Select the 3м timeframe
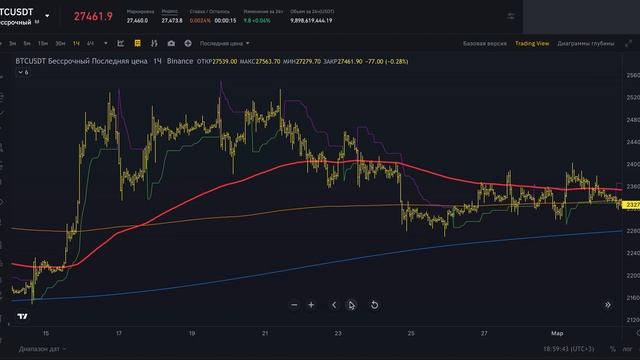The width and height of the screenshot is (640, 360). pos(13,43)
